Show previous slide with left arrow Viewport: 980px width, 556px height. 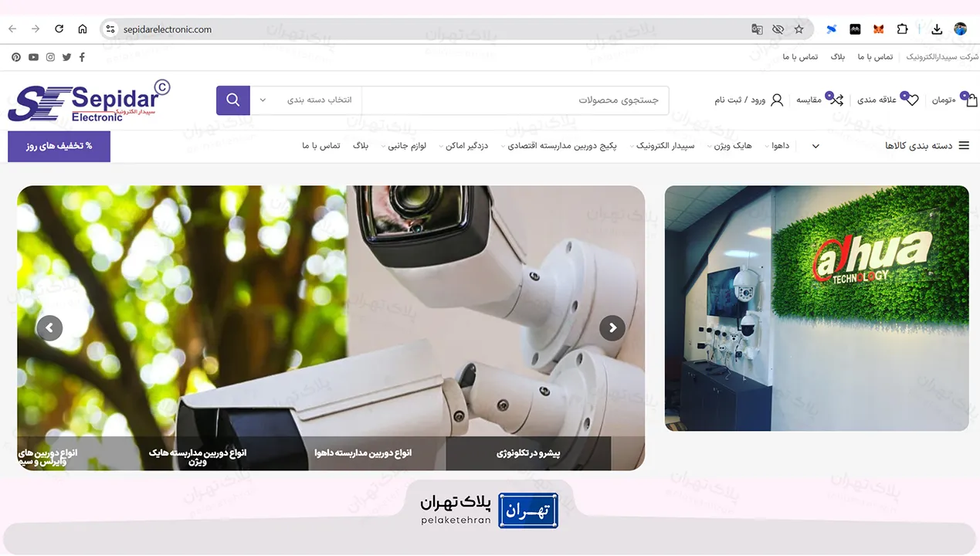[49, 328]
